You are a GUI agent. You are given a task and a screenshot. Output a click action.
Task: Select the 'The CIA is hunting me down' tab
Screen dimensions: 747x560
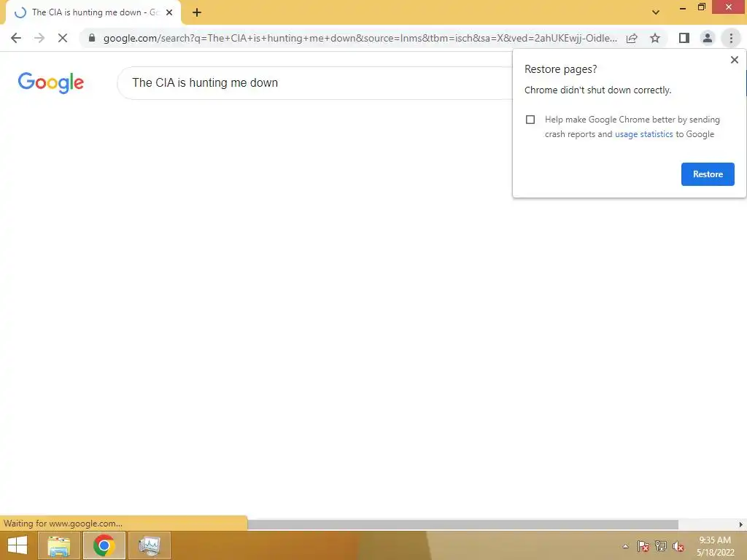tap(93, 13)
